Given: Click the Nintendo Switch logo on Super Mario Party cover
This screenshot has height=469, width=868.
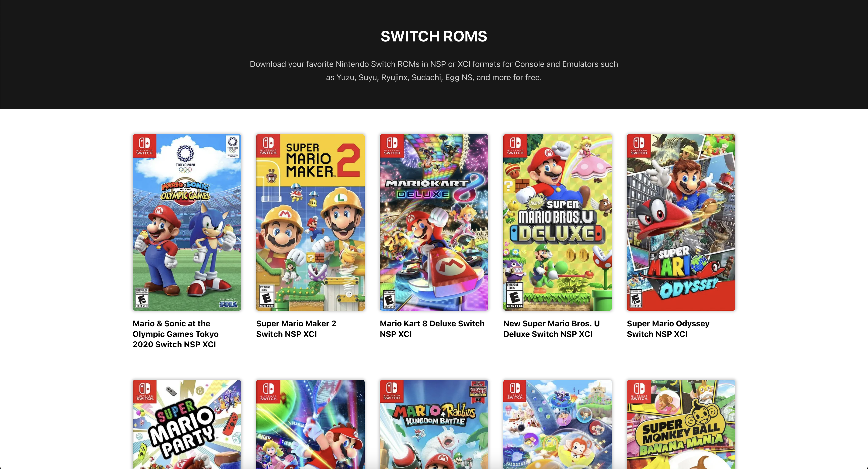Looking at the screenshot, I should tap(145, 392).
